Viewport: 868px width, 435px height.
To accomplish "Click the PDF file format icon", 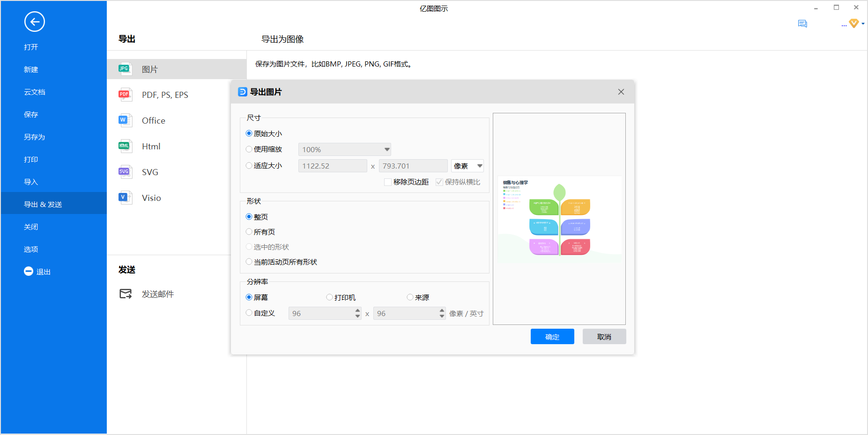I will [125, 95].
